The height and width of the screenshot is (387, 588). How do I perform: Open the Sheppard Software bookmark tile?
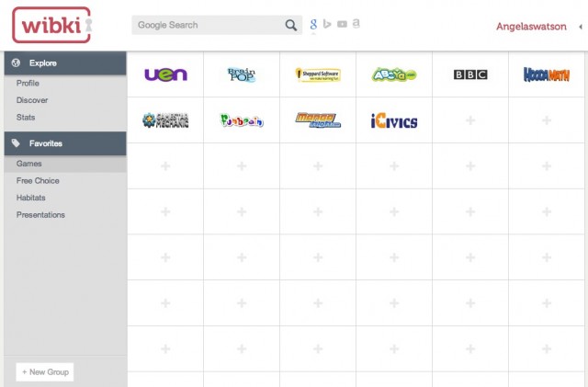[318, 74]
